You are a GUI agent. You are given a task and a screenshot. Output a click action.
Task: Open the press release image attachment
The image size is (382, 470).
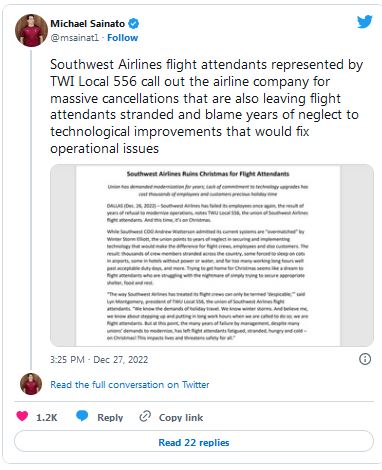[x=212, y=255]
